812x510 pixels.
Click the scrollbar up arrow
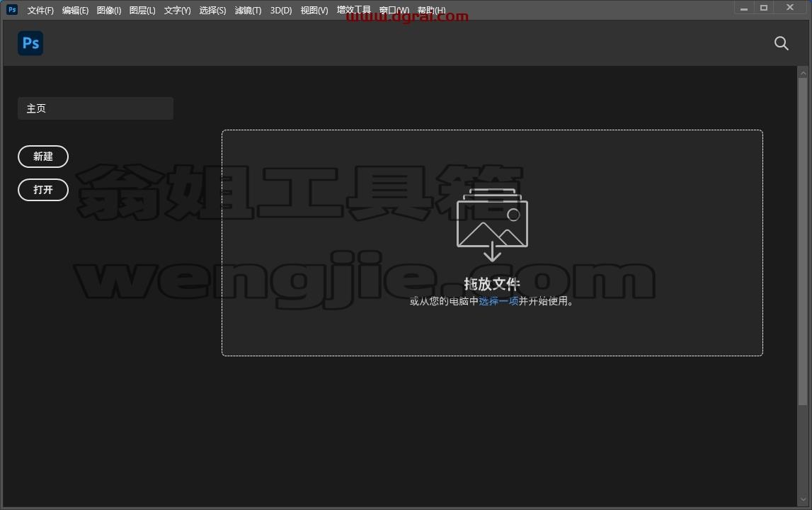[x=803, y=73]
